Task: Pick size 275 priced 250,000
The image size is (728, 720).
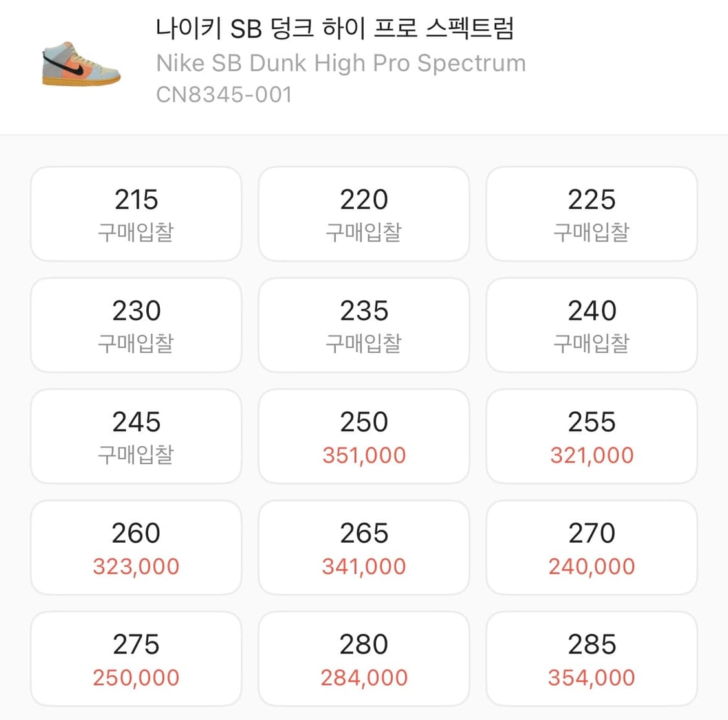Action: click(x=135, y=658)
